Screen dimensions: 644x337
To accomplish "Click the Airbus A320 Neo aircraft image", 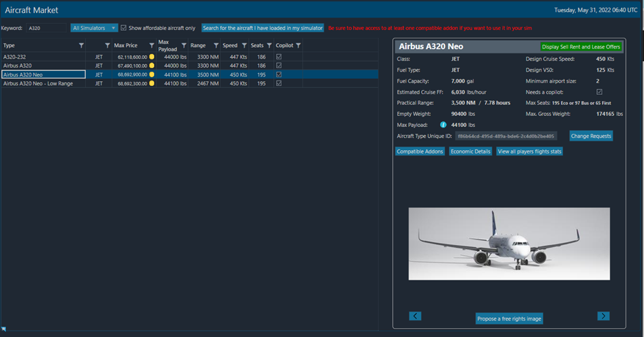I will (x=509, y=244).
